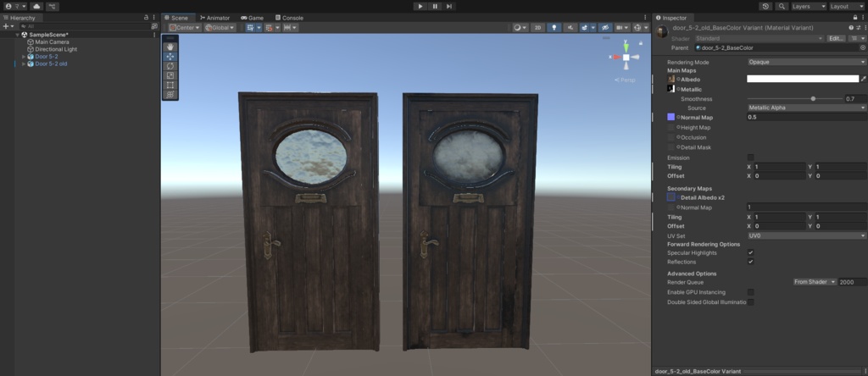Viewport: 868px width, 376px height.
Task: Select the Inspector tab
Action: [x=671, y=18]
